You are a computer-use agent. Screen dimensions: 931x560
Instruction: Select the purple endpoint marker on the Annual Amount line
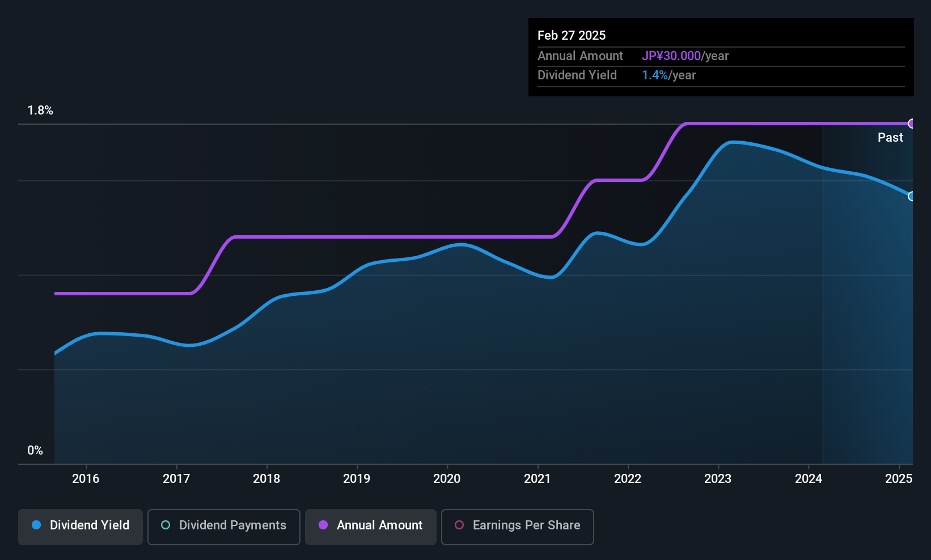pyautogui.click(x=912, y=124)
